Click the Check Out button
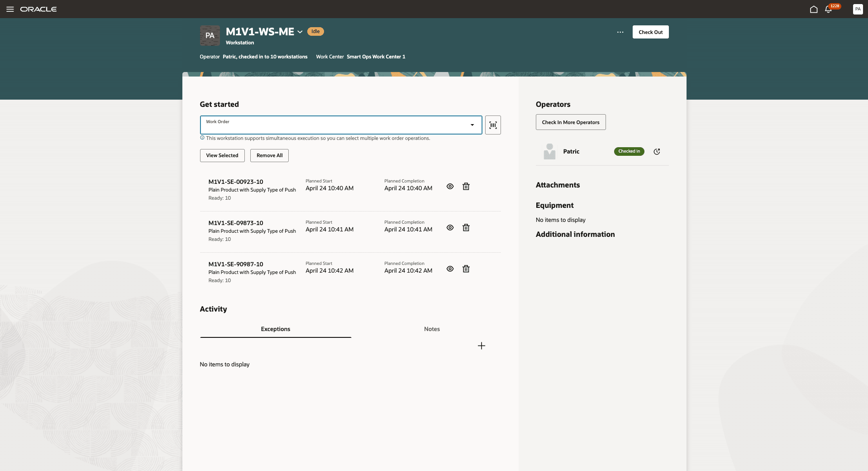Screen dimensions: 868x471 tap(650, 32)
